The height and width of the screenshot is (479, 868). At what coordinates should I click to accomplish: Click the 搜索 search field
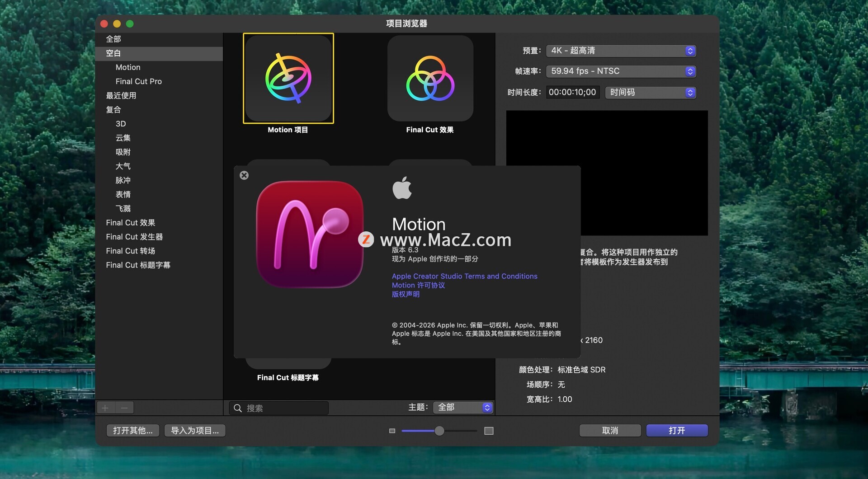[x=279, y=408]
